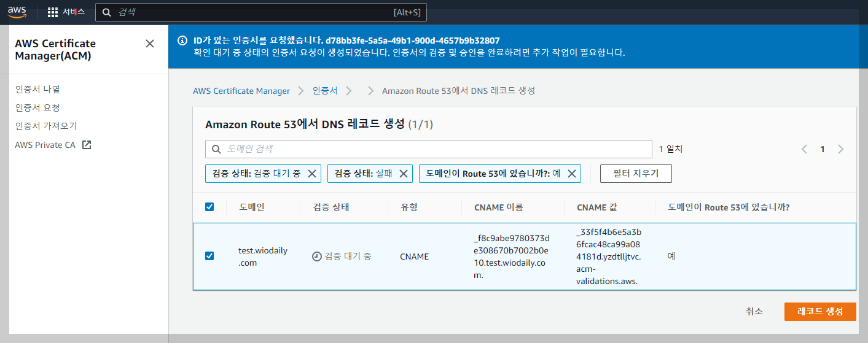Image resolution: width=868 pixels, height=343 pixels.
Task: Go to 인증서 breadcrumb link
Action: pos(325,91)
